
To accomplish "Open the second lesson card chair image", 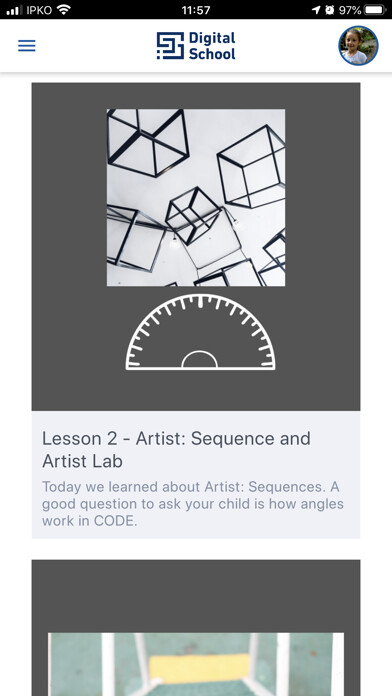I will (x=196, y=664).
